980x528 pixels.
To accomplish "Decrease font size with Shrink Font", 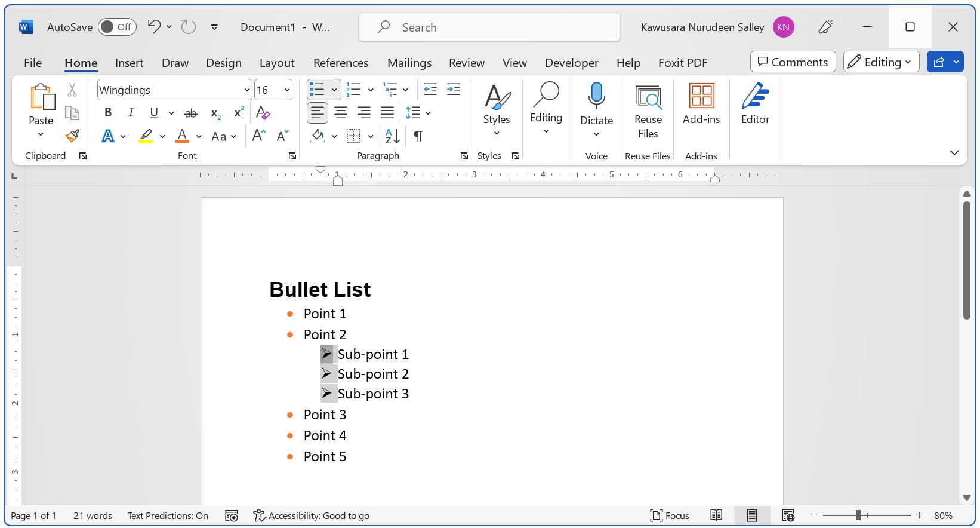I will pos(283,136).
